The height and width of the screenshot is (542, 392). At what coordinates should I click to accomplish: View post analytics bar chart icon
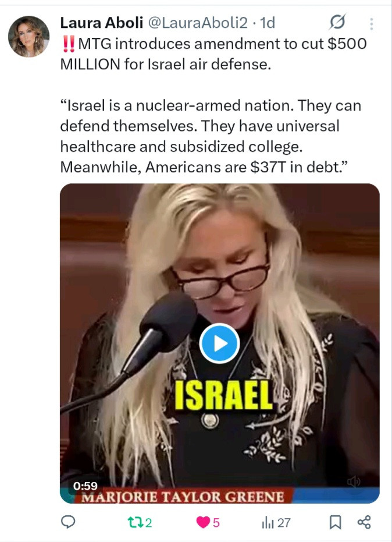[x=268, y=522]
